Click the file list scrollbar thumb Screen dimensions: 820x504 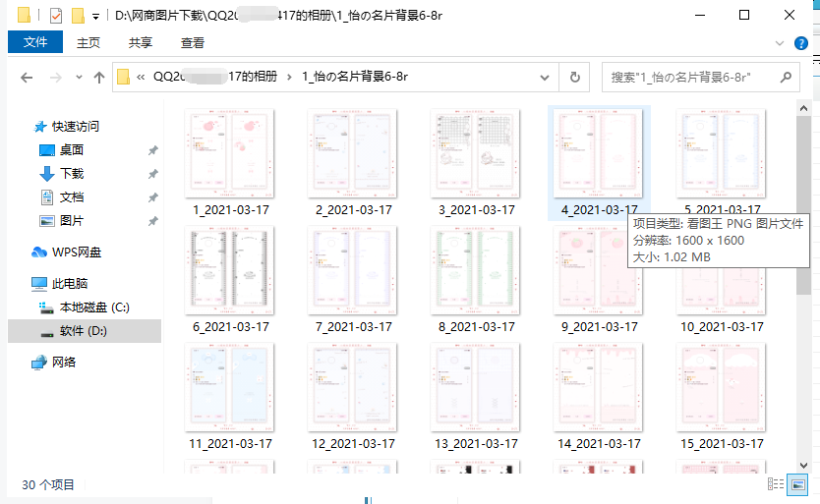(803, 205)
